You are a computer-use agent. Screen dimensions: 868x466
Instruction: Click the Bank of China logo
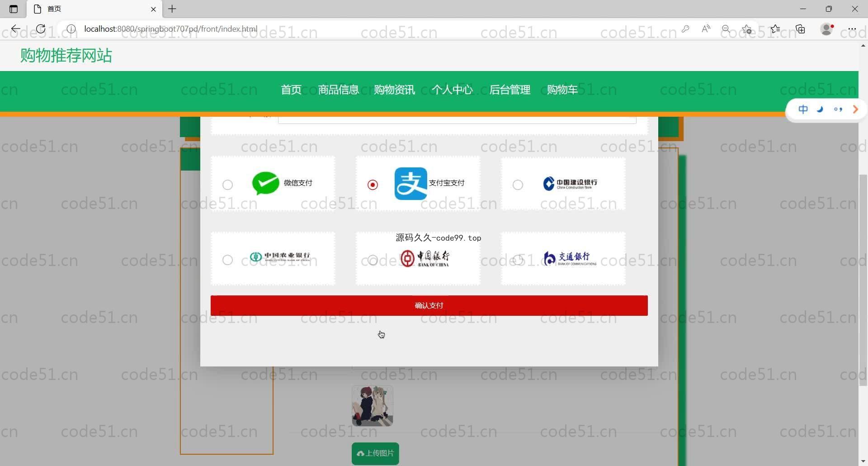[425, 258]
